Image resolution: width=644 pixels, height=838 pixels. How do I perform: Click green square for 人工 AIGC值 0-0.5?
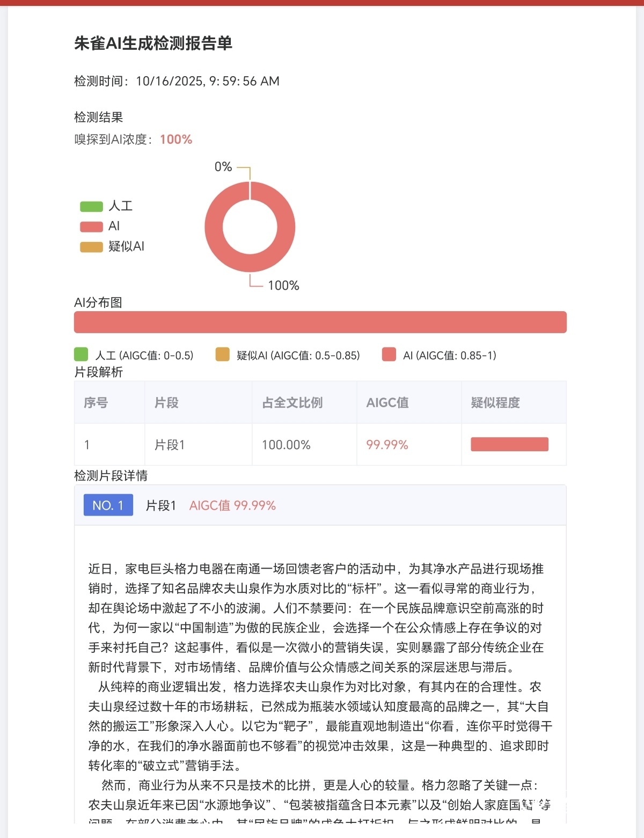(x=81, y=355)
